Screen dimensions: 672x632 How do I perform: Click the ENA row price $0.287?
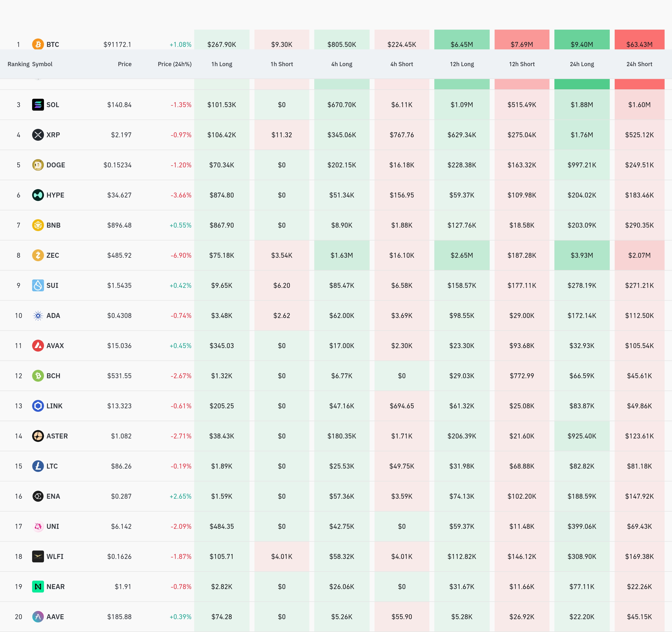[121, 496]
